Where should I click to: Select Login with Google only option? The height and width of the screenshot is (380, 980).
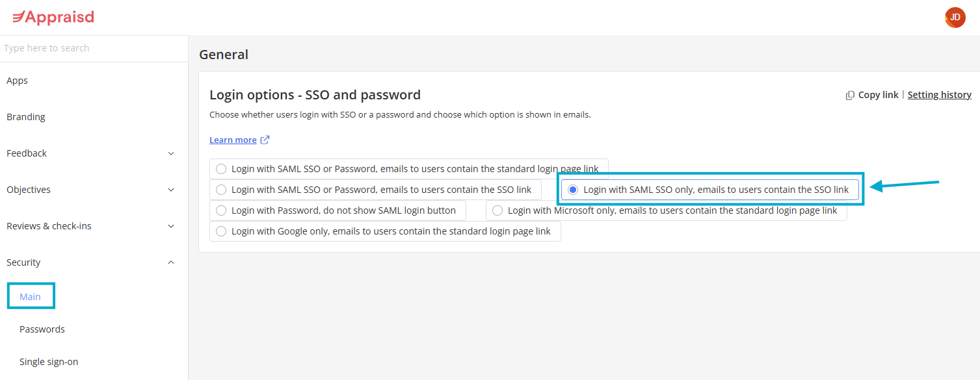coord(221,231)
